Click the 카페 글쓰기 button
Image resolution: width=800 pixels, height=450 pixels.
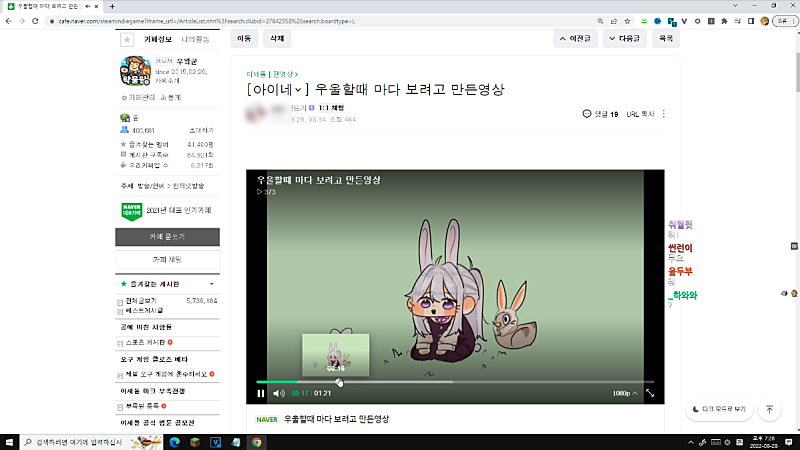point(167,237)
